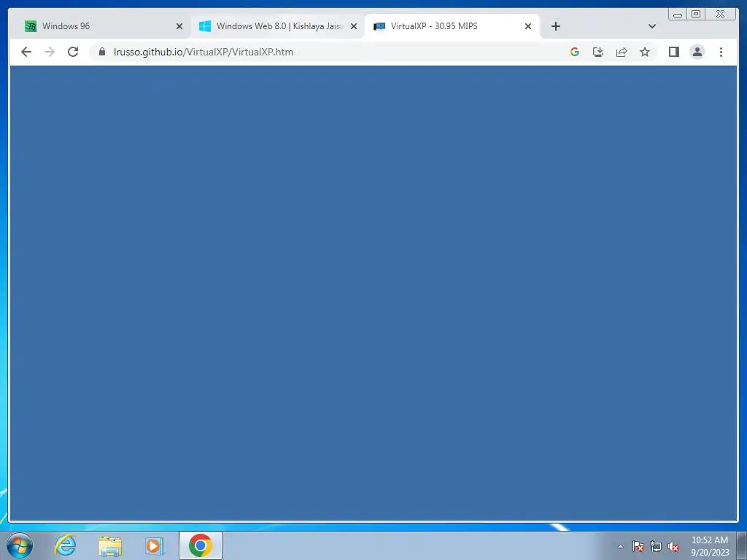The height and width of the screenshot is (560, 747).
Task: Open a new tab
Action: tap(555, 26)
